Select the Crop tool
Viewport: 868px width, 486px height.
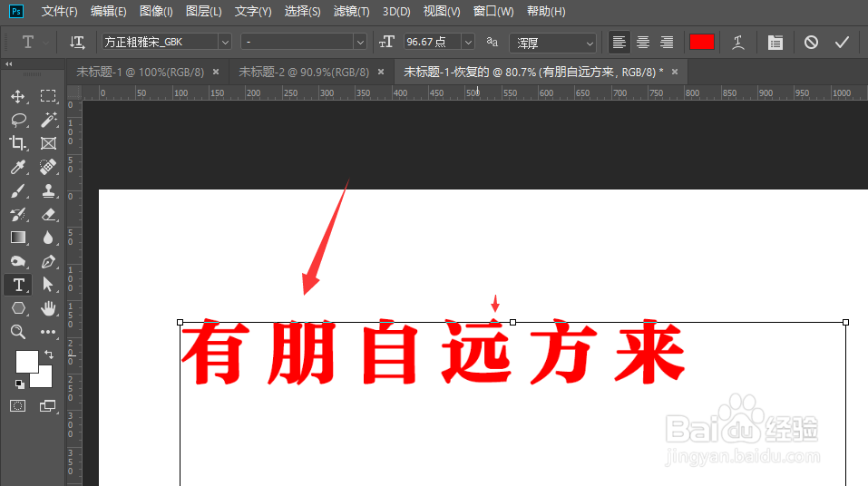click(18, 143)
